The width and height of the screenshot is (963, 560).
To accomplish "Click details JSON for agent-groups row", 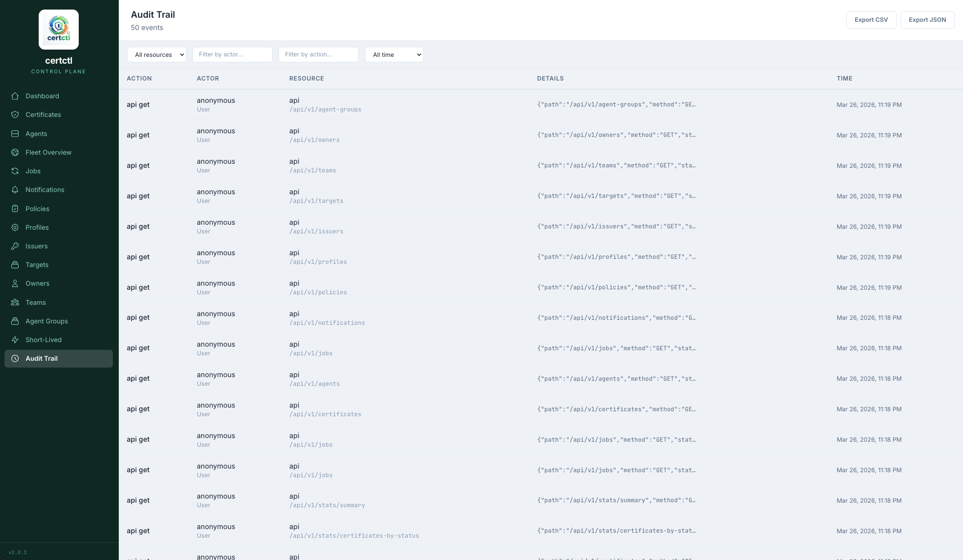I will [616, 105].
